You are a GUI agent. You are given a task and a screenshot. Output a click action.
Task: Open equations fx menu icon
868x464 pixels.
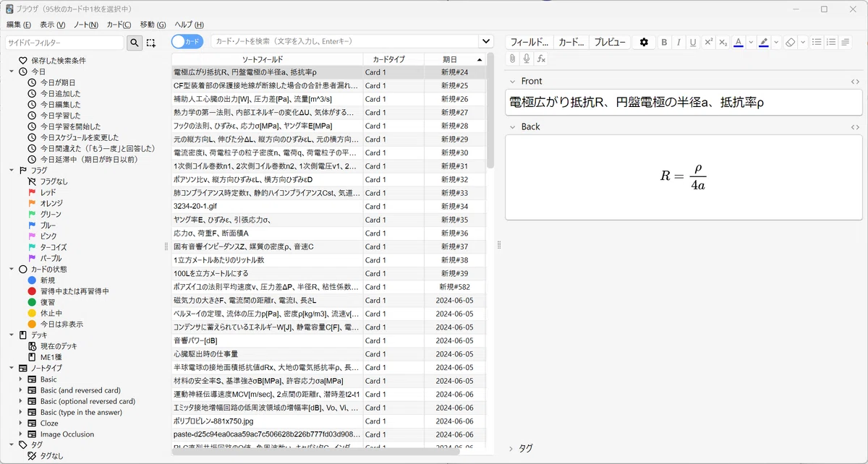[541, 59]
